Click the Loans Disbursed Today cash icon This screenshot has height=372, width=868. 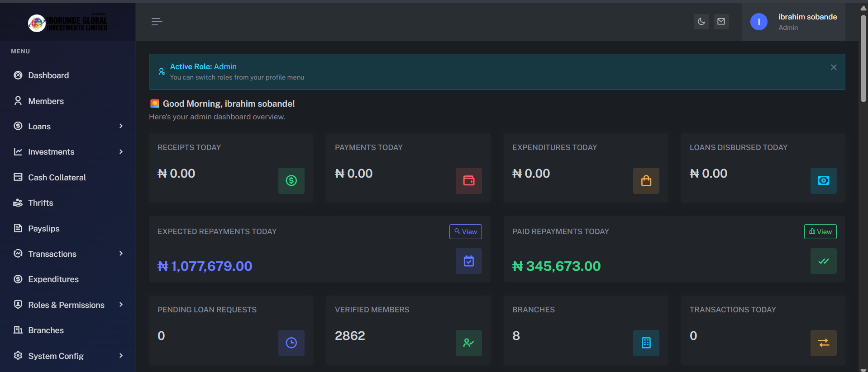pos(824,181)
